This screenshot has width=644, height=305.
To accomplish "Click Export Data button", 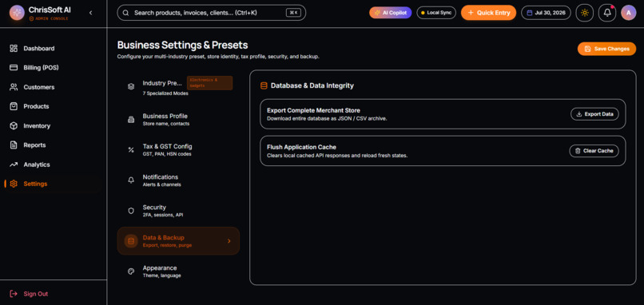I will click(x=594, y=114).
